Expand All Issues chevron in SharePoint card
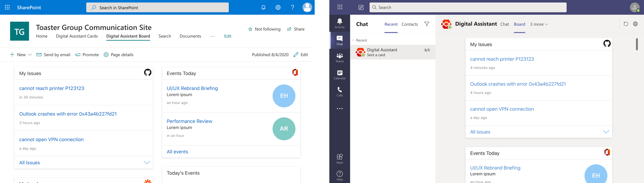644x183 pixels. coord(147,163)
